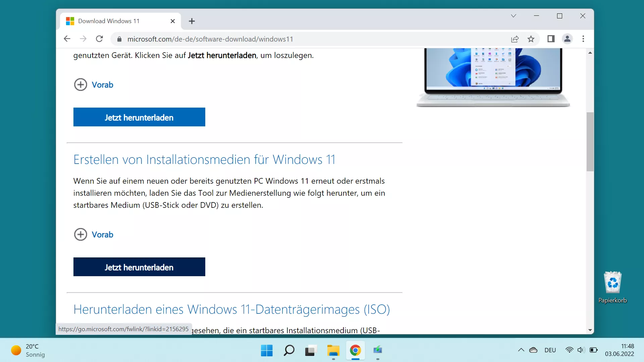Click the volume speaker tray icon
Image resolution: width=644 pixels, height=362 pixels.
pos(581,350)
